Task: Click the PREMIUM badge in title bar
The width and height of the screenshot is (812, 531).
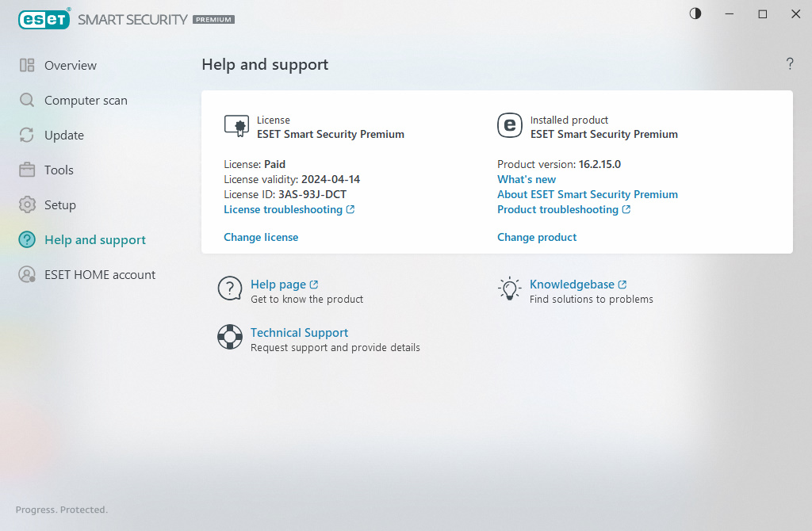Action: point(214,20)
